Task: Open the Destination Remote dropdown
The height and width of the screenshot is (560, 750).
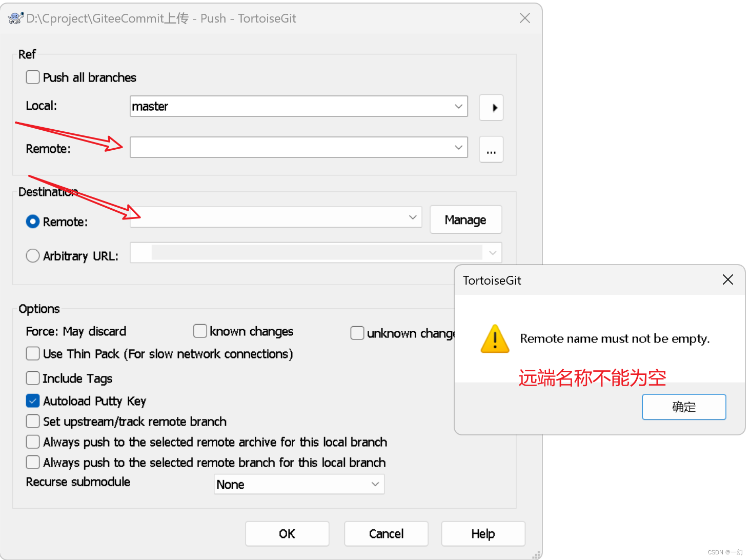Action: click(x=412, y=217)
